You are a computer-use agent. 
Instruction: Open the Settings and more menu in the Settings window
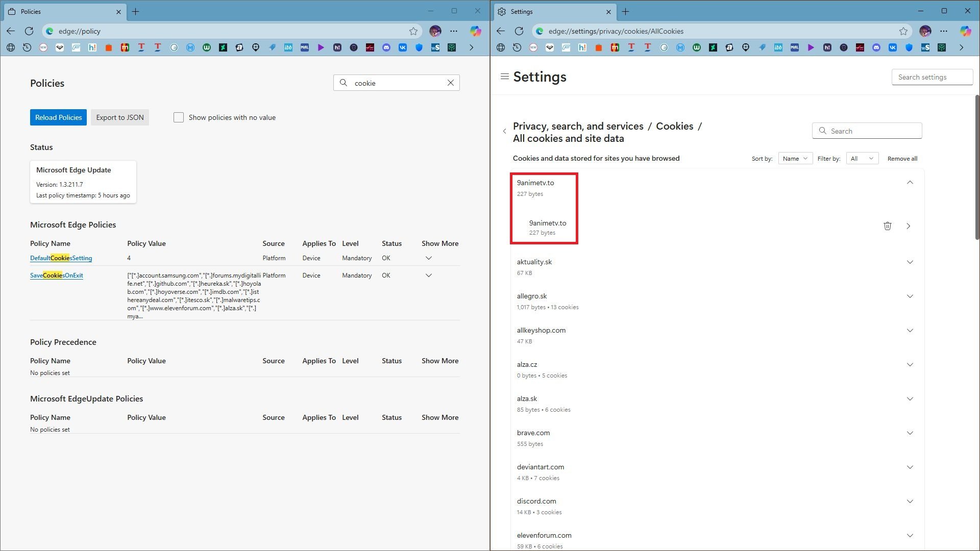coord(944,31)
